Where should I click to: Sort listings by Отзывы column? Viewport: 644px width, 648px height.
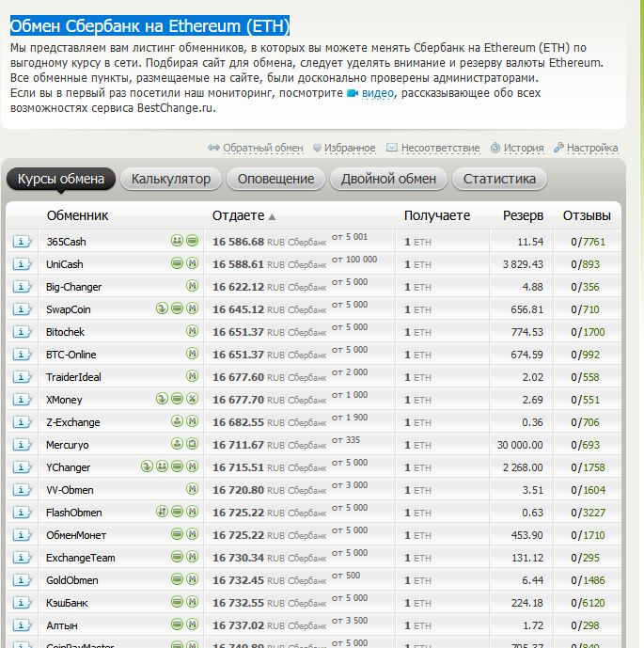point(587,215)
